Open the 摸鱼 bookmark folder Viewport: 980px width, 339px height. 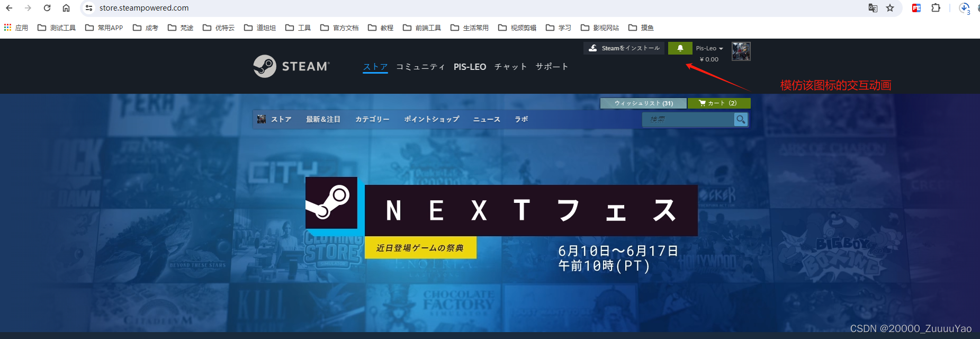pyautogui.click(x=641, y=28)
